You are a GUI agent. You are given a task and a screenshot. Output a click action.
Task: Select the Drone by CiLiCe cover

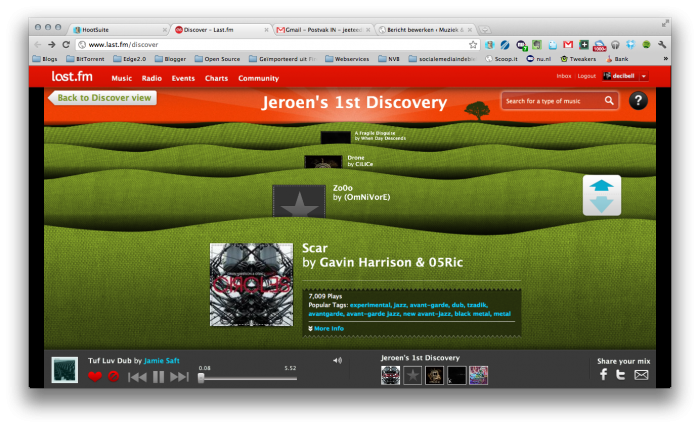323,162
